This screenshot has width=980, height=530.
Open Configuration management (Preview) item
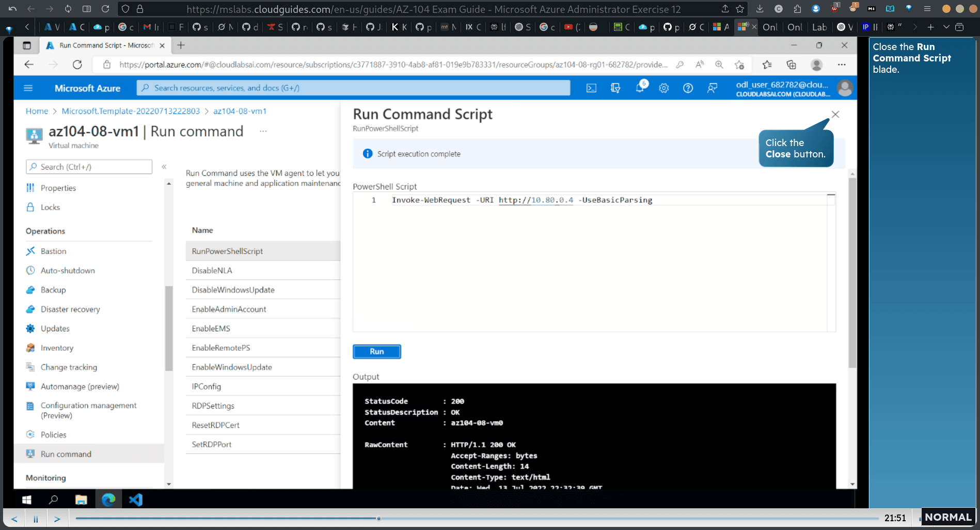point(88,410)
